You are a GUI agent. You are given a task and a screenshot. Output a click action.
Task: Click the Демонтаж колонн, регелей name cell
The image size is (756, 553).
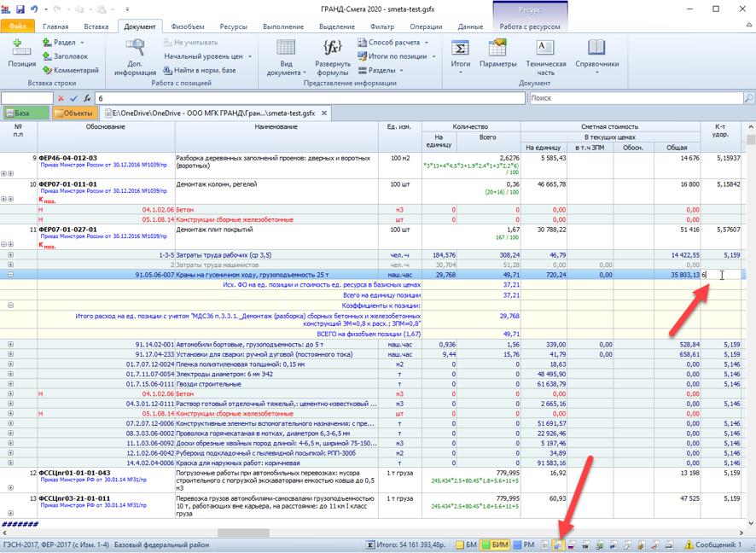pyautogui.click(x=276, y=192)
